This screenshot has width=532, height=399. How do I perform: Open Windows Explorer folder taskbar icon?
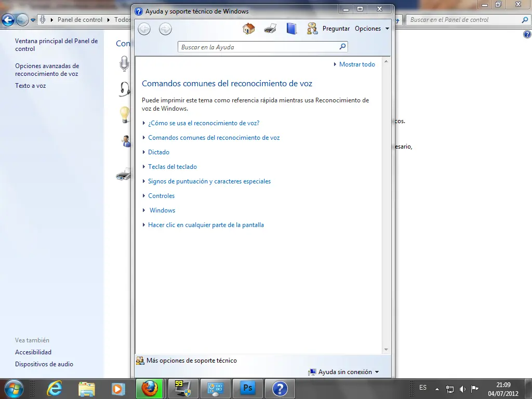[87, 389]
